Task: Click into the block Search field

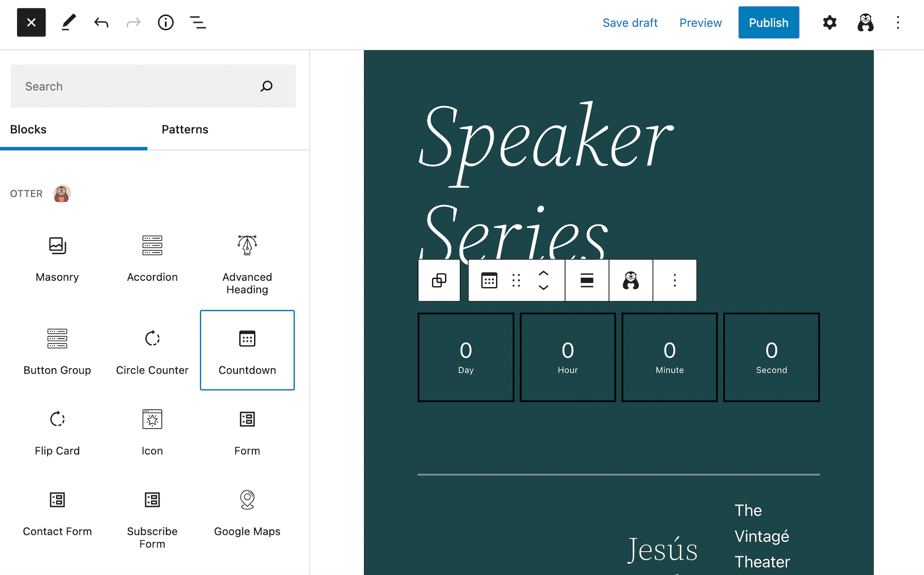Action: point(139,86)
